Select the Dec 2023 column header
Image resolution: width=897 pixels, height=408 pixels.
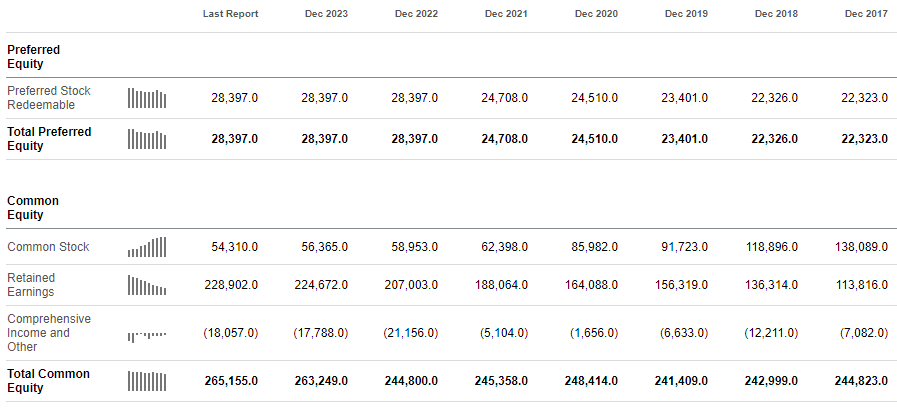[321, 14]
